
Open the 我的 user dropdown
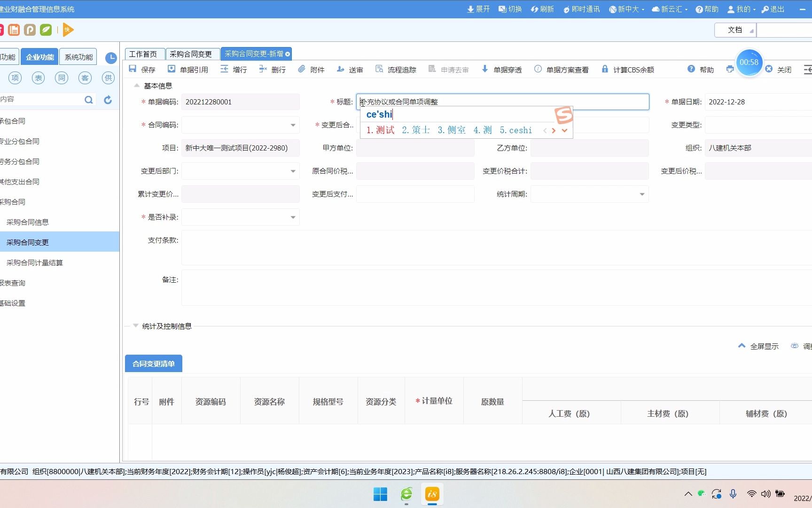coord(742,9)
